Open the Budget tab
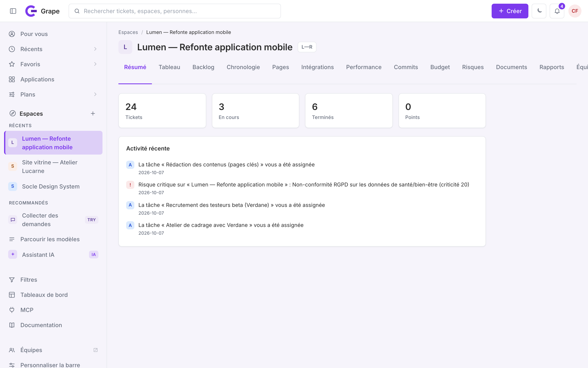The image size is (588, 368). 440,67
